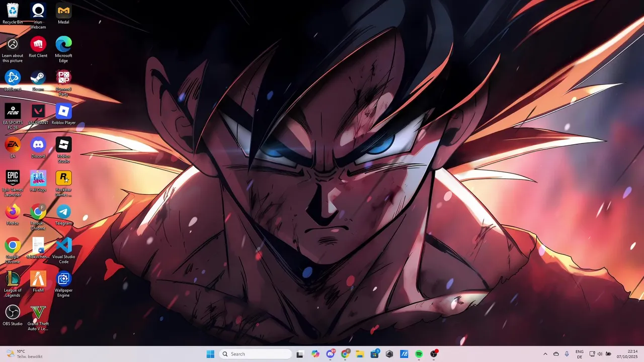Screen dimensions: 644x362
Task: Open the Windows Start menu
Action: pyautogui.click(x=210, y=354)
